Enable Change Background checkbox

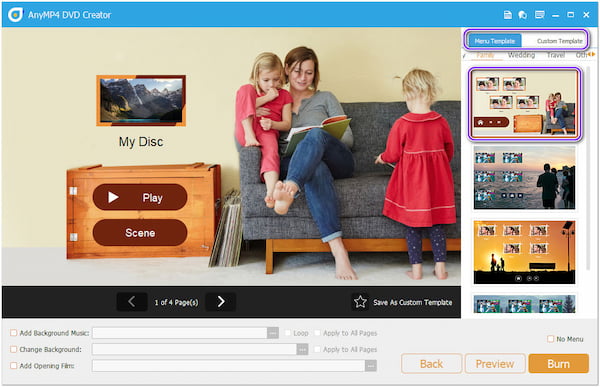coord(13,349)
